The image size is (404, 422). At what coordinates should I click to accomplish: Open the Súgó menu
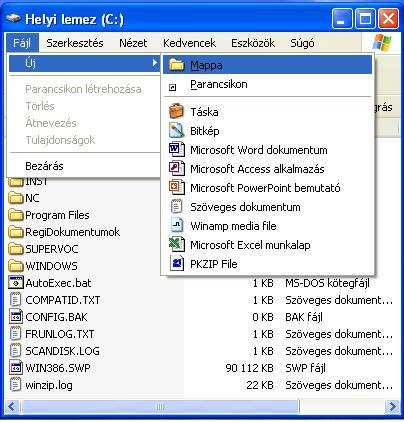coord(302,43)
